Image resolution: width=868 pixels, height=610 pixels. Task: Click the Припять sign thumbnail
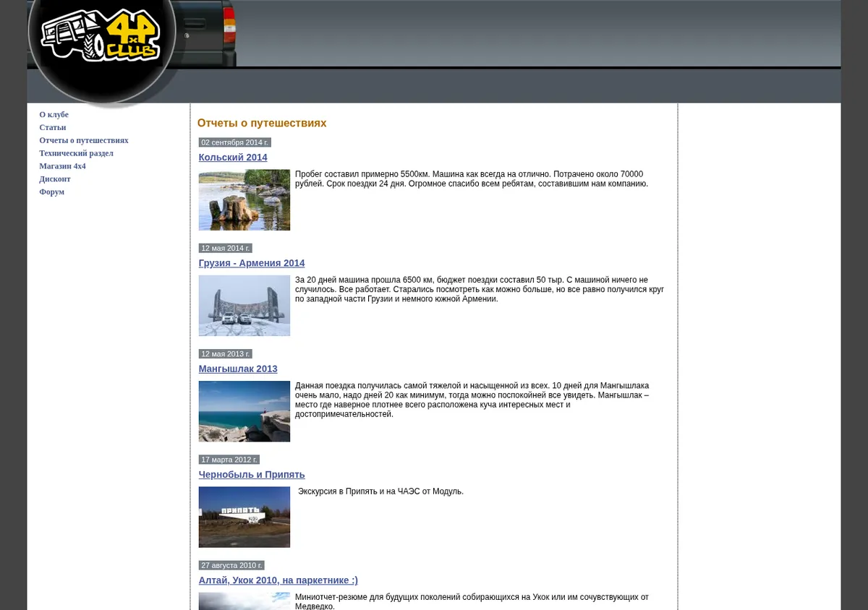[244, 517]
